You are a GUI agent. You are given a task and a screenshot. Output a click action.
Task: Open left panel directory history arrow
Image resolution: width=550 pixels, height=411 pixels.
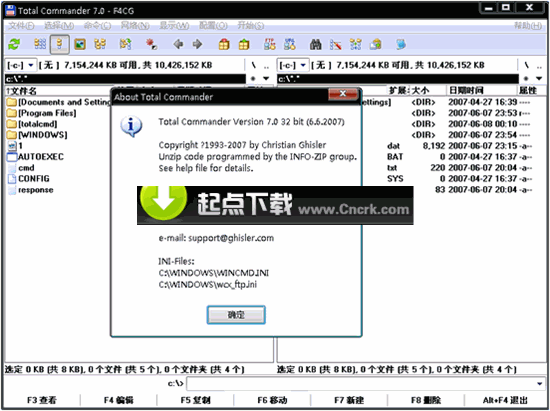[x=266, y=79]
